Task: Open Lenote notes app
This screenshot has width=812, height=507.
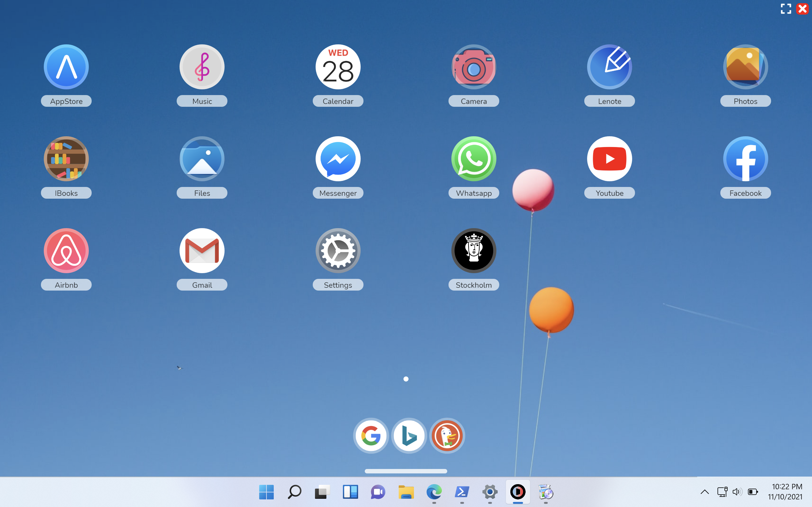Action: click(x=609, y=67)
